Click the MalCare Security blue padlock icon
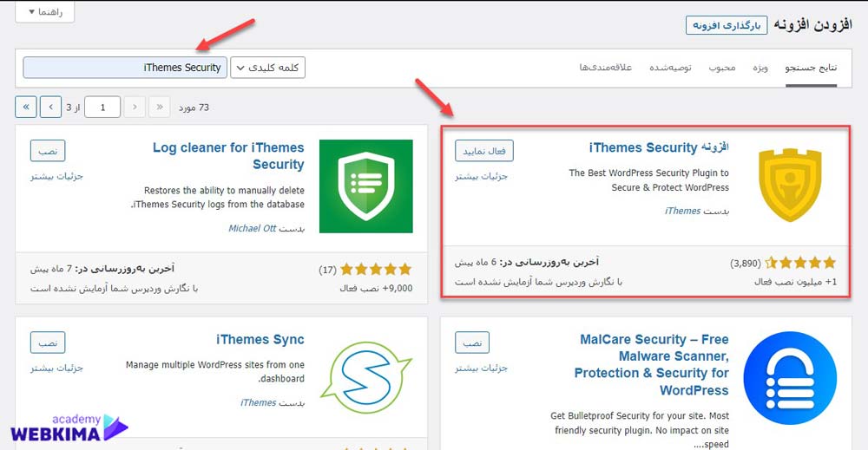Image resolution: width=868 pixels, height=450 pixels. pos(790,378)
